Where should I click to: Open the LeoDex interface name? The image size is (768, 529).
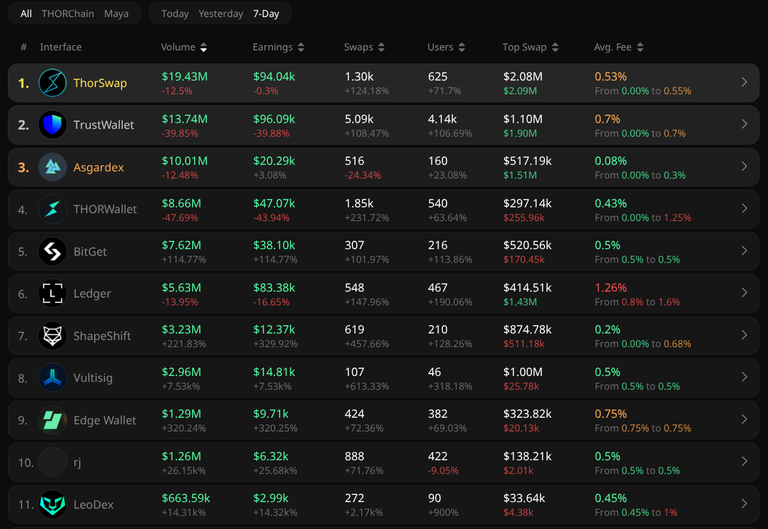93,505
